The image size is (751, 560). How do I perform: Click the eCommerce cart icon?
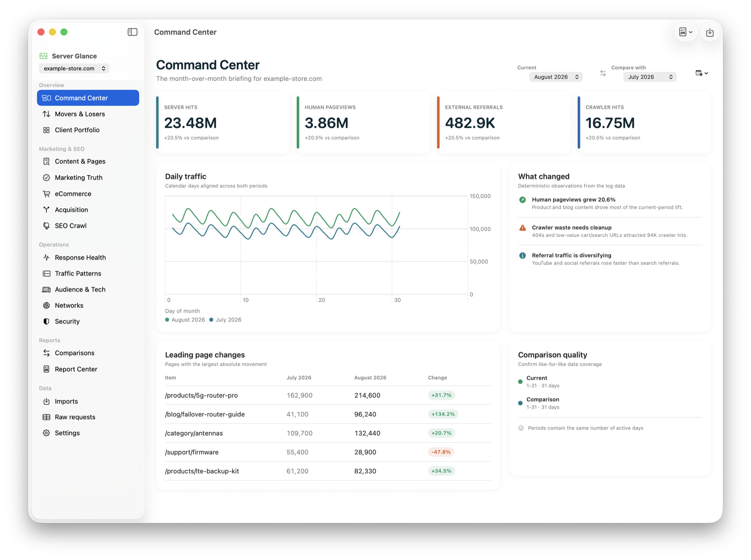pos(46,194)
